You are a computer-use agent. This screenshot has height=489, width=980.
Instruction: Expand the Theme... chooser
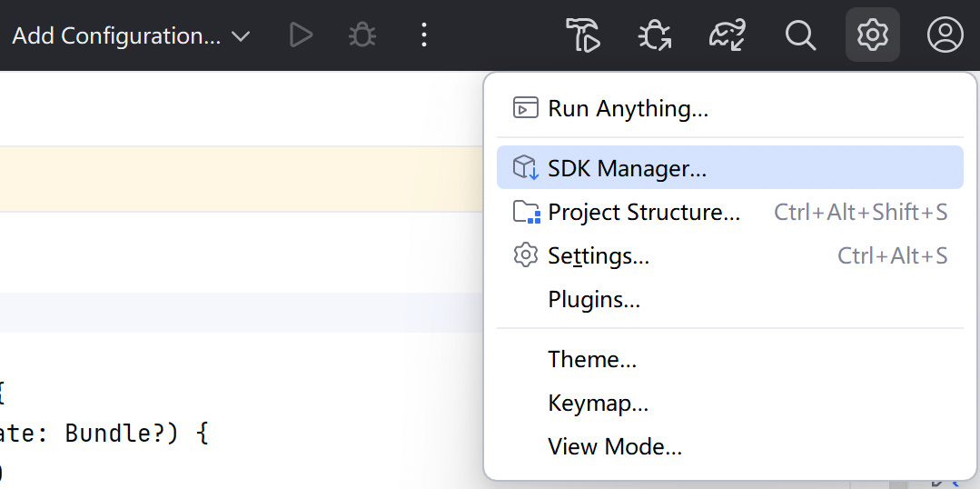(x=592, y=360)
